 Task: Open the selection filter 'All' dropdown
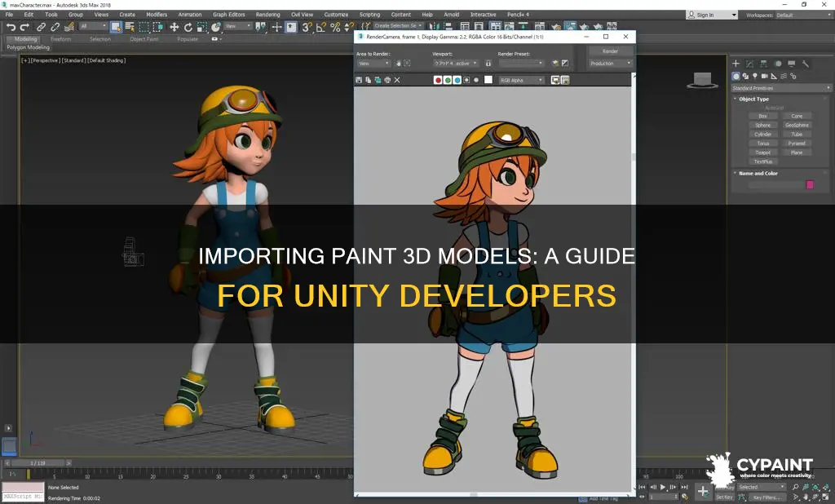point(94,26)
